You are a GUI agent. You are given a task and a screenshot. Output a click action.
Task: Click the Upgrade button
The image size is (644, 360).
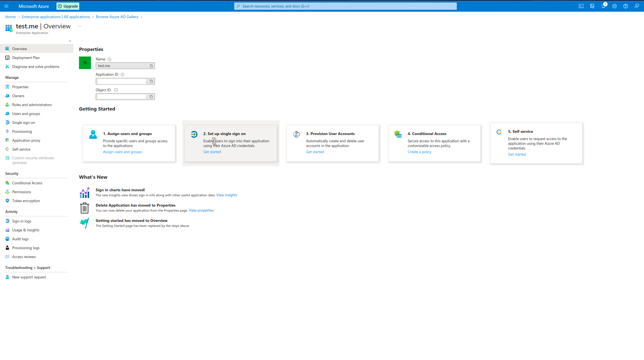coord(68,6)
